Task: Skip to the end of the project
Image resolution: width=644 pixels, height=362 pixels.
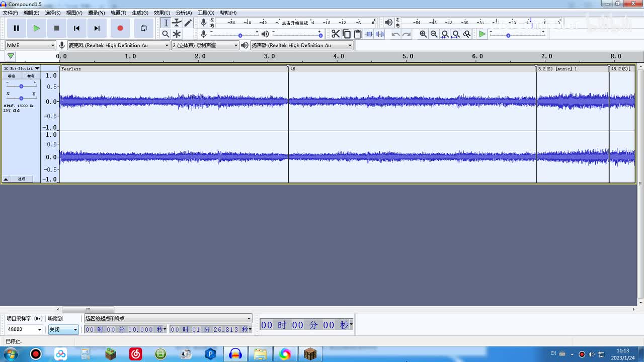Action: 97,28
